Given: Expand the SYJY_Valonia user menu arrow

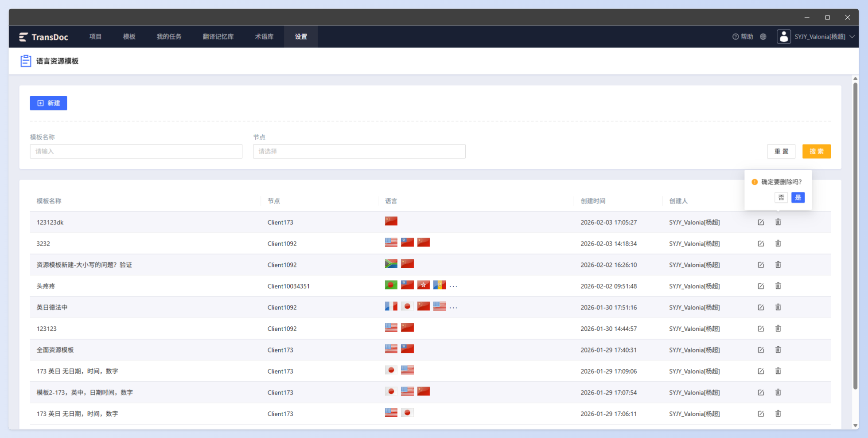Looking at the screenshot, I should 852,37.
